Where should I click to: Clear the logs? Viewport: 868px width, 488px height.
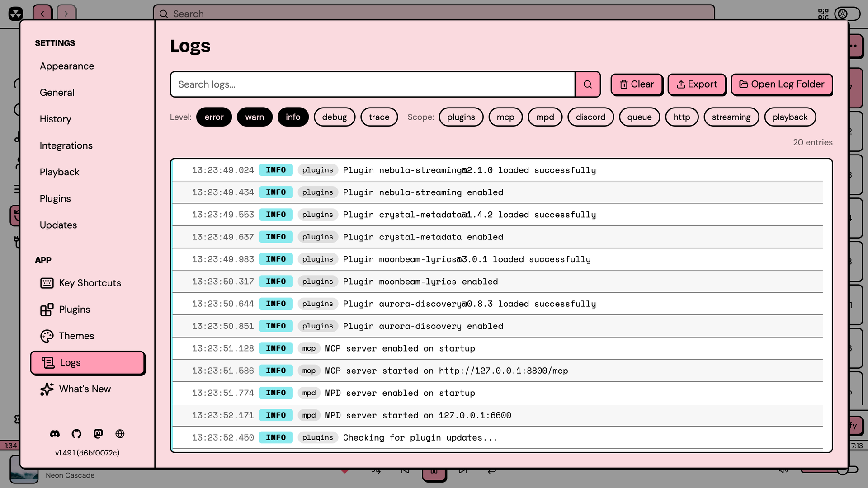pyautogui.click(x=637, y=84)
